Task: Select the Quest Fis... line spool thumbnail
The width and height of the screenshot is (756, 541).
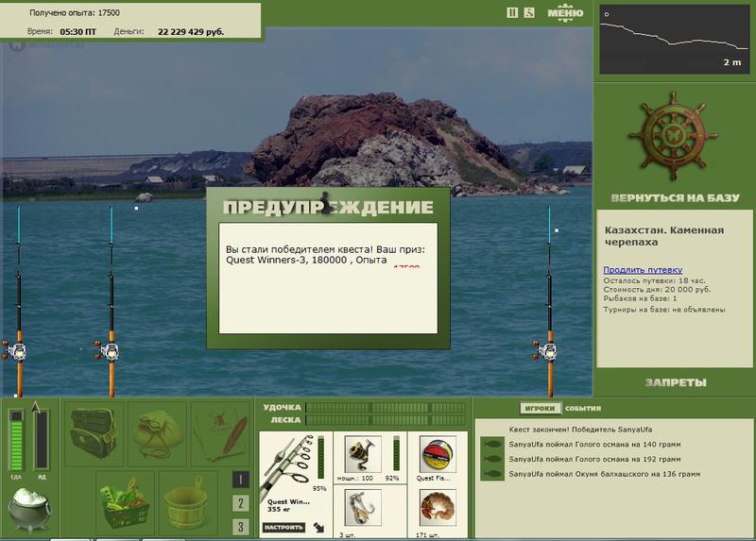Action: pyautogui.click(x=438, y=454)
